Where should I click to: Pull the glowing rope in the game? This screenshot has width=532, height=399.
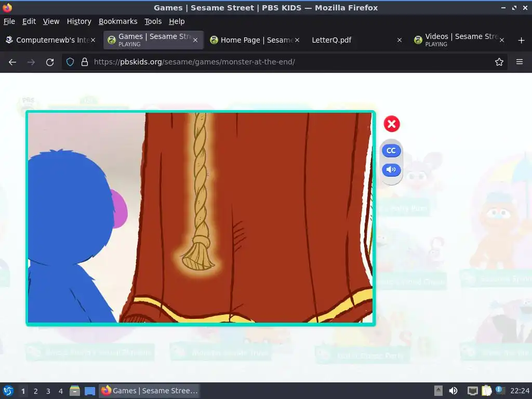coord(199,192)
